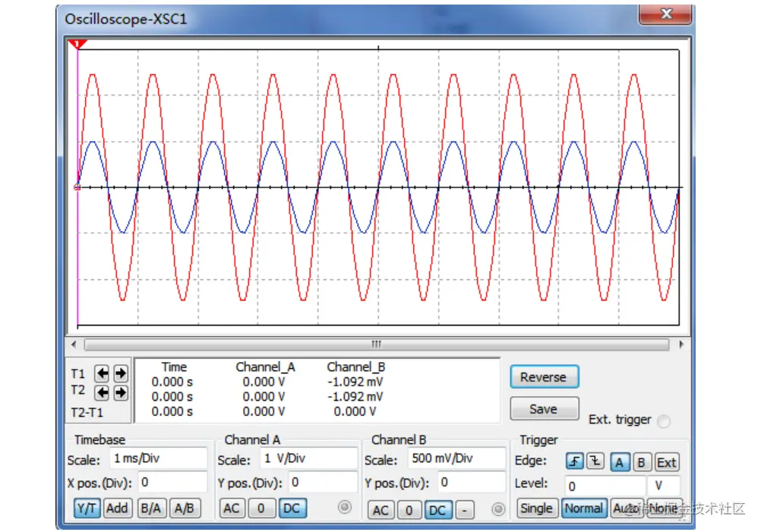Click the Channel B minus invert button
The width and height of the screenshot is (761, 532).
click(x=465, y=510)
